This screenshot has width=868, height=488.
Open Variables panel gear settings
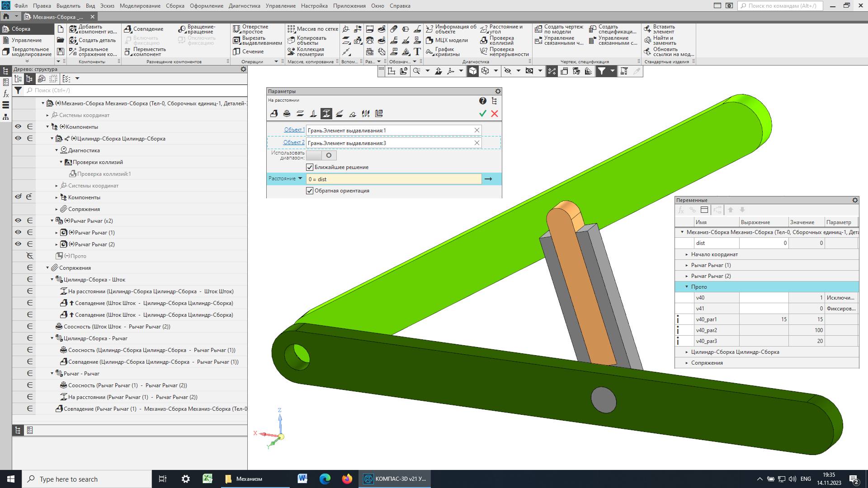[855, 200]
